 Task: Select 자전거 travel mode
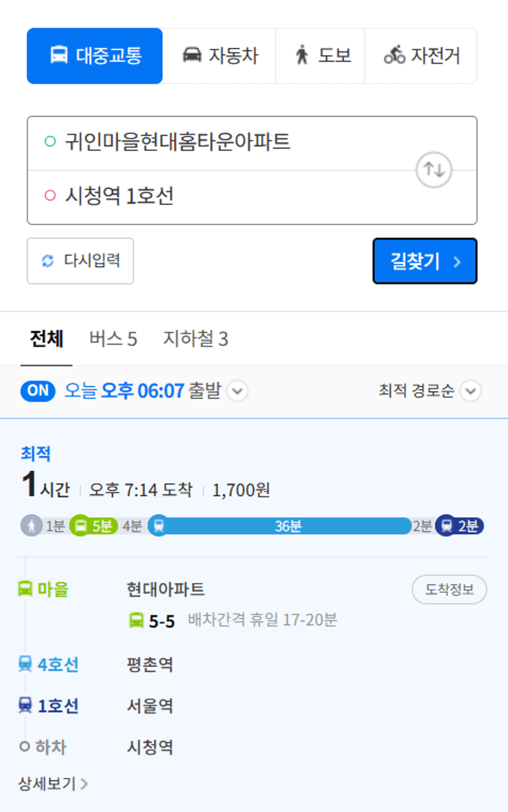click(421, 56)
